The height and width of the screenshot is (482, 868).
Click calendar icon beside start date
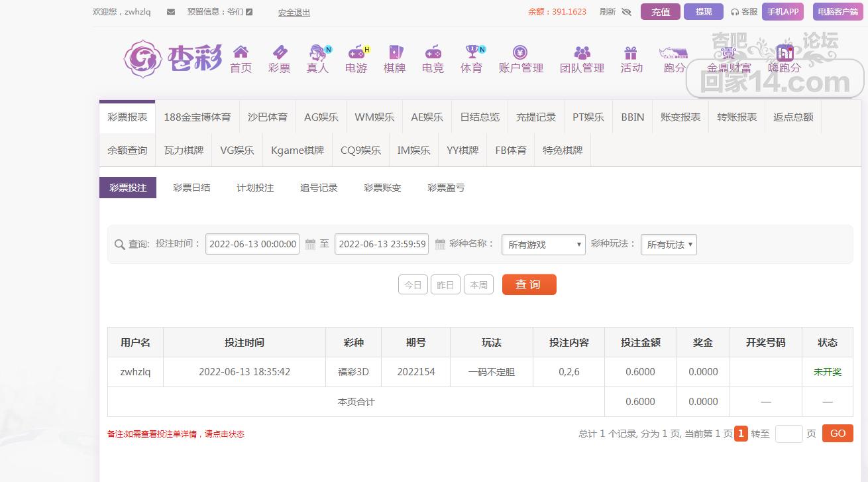click(310, 244)
